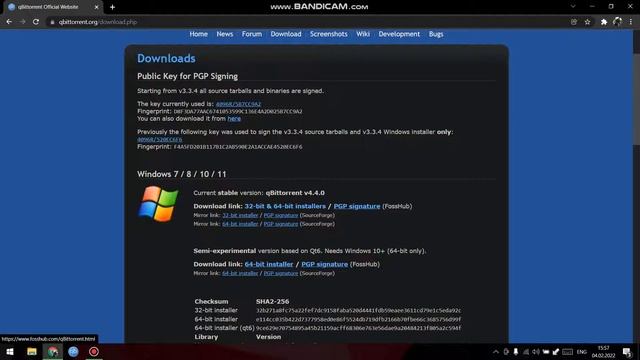This screenshot has height=360, width=640.
Task: Open PGP signature beside 32-bit mirror link
Action: [281, 216]
